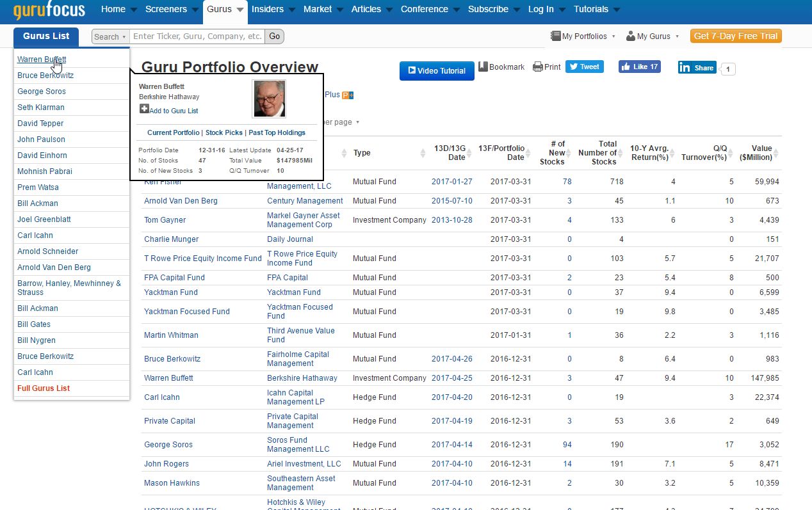The image size is (812, 510).
Task: Sort by Q/Q Turnover column
Action: pos(706,153)
